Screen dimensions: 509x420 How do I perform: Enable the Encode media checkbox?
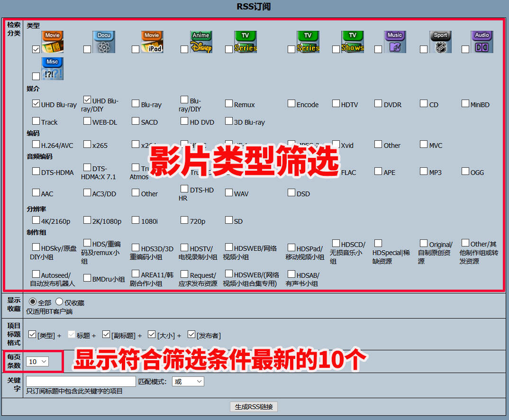[x=291, y=103]
